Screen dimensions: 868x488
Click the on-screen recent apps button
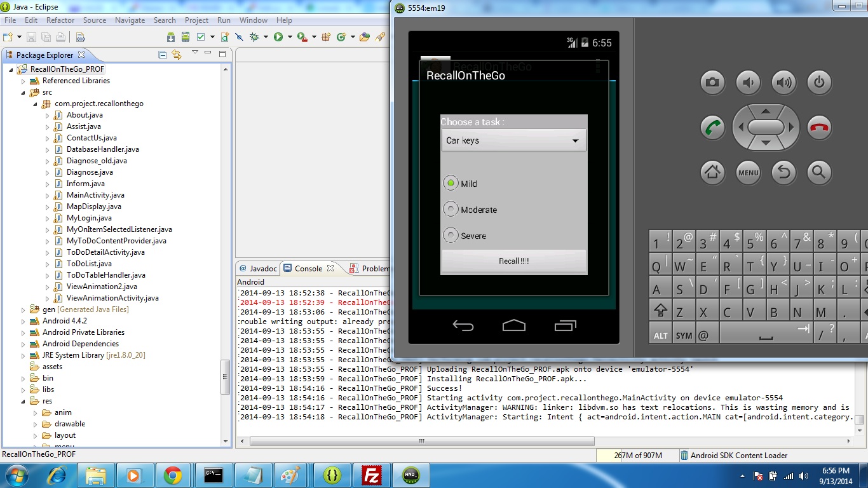coord(565,326)
